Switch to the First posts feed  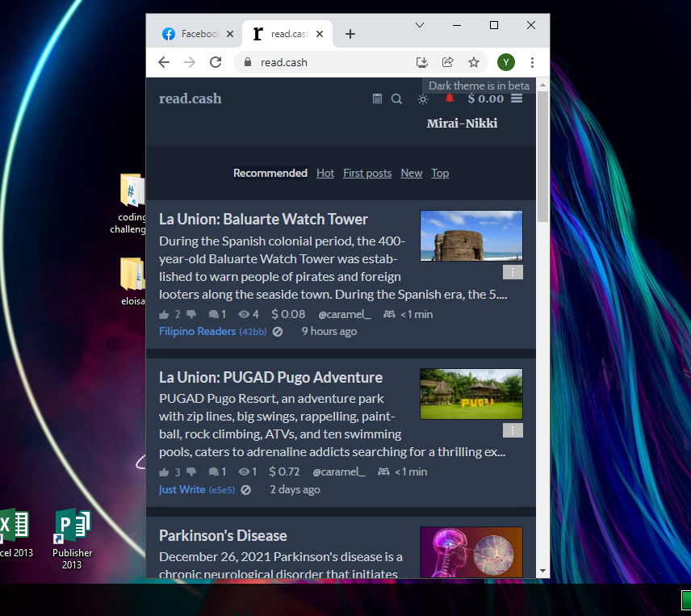[367, 173]
